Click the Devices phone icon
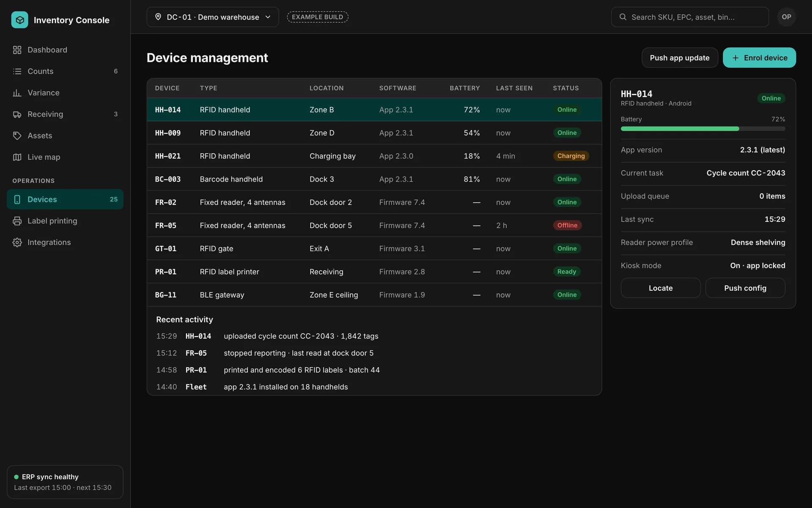 [17, 199]
